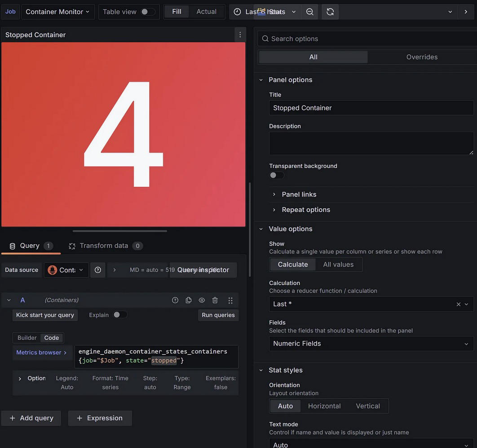
Task: Switch query editor to Code mode
Action: [x=51, y=338]
